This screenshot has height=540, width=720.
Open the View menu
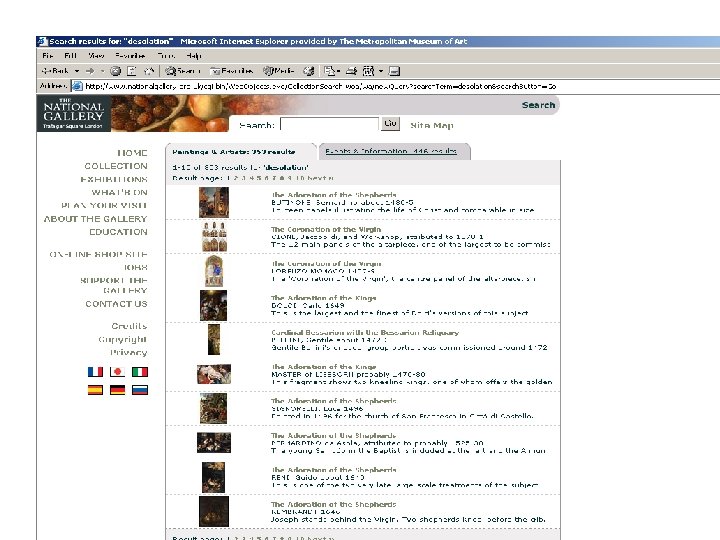point(96,56)
